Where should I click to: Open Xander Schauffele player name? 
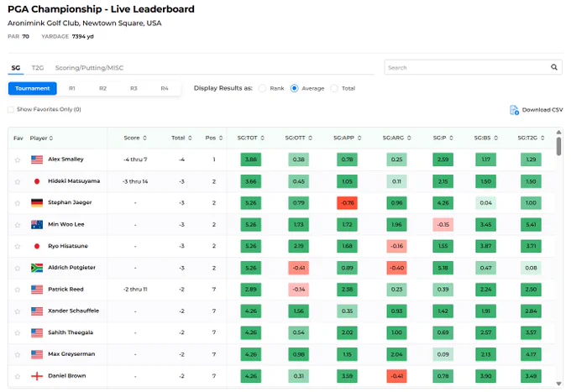pos(74,311)
